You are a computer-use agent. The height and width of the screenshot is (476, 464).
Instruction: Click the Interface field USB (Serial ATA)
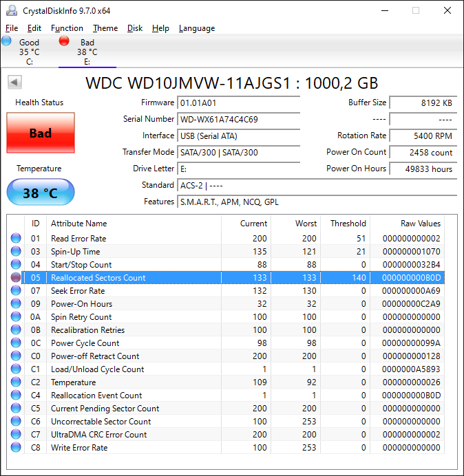pos(238,136)
